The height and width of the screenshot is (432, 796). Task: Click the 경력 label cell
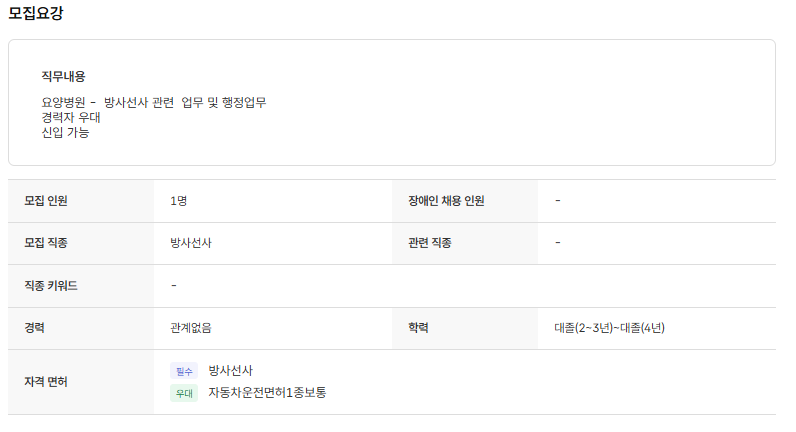35,328
